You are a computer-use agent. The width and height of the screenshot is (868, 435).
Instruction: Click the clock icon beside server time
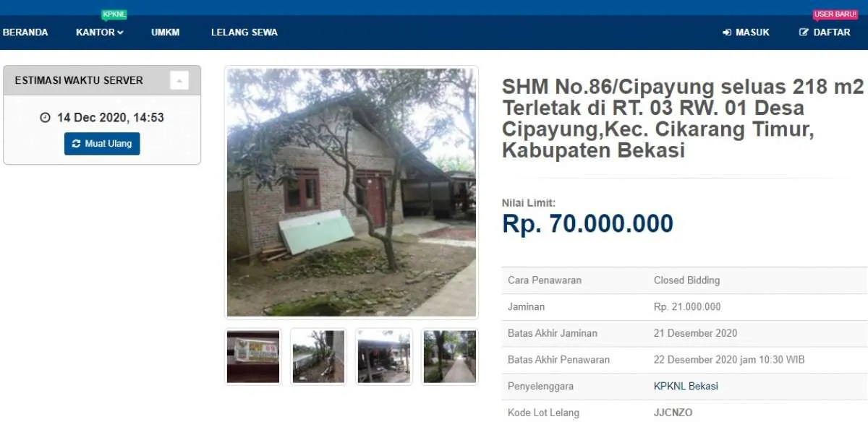tap(45, 117)
